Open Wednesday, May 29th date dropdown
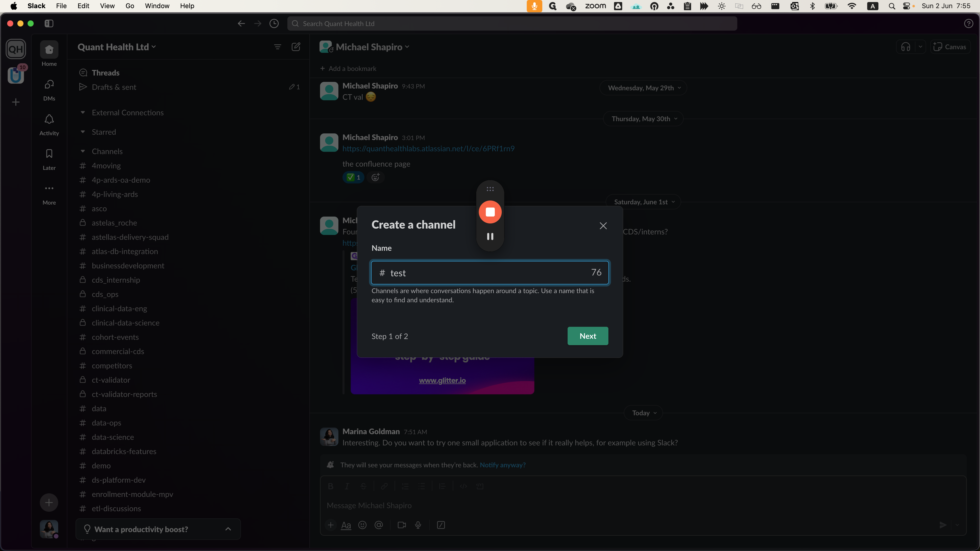Viewport: 980px width, 551px height. click(x=644, y=88)
